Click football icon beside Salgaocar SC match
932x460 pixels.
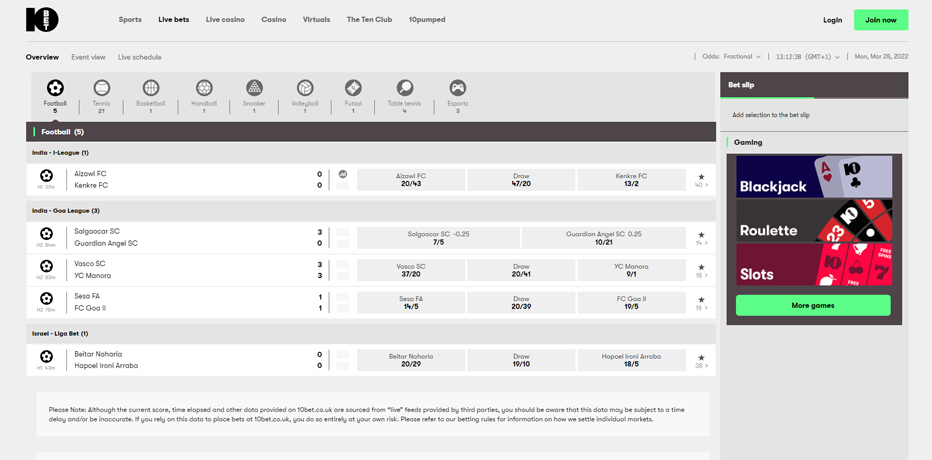[46, 234]
